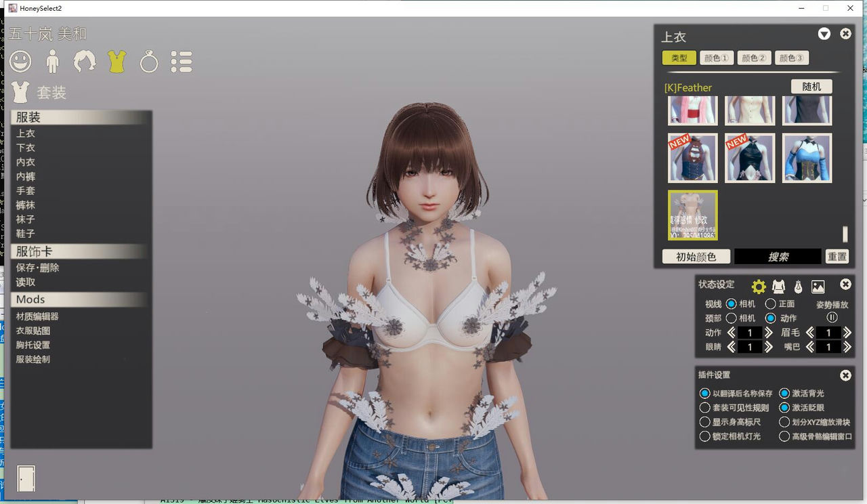The height and width of the screenshot is (504, 867).
Task: Select 鞋子 in the 服装 menu
Action: [x=25, y=234]
